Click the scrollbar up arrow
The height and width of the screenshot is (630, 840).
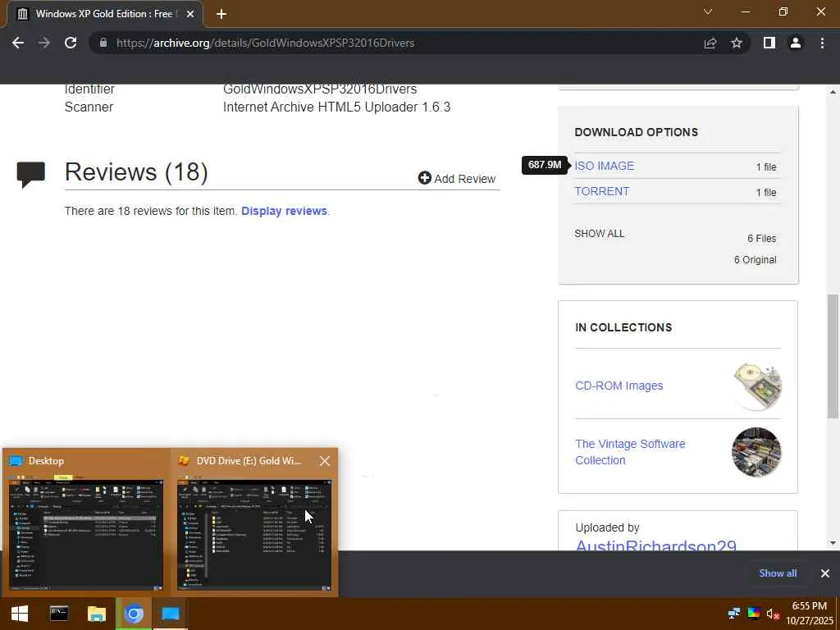tap(833, 92)
